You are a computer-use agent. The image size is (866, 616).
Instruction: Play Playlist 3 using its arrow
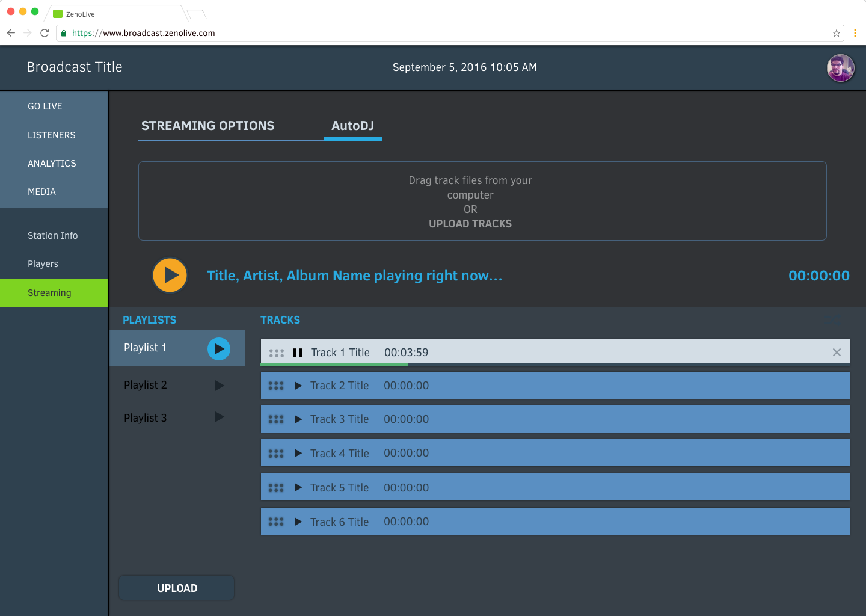point(220,417)
